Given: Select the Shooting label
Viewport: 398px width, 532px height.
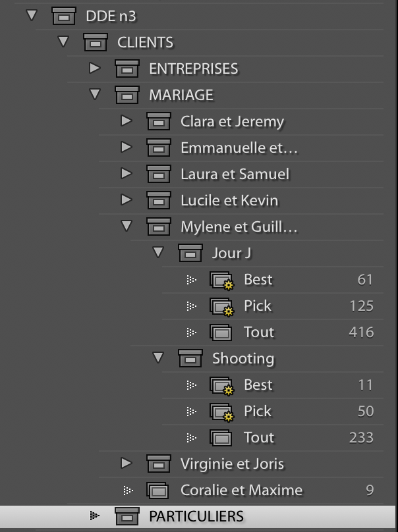Looking at the screenshot, I should 243,359.
